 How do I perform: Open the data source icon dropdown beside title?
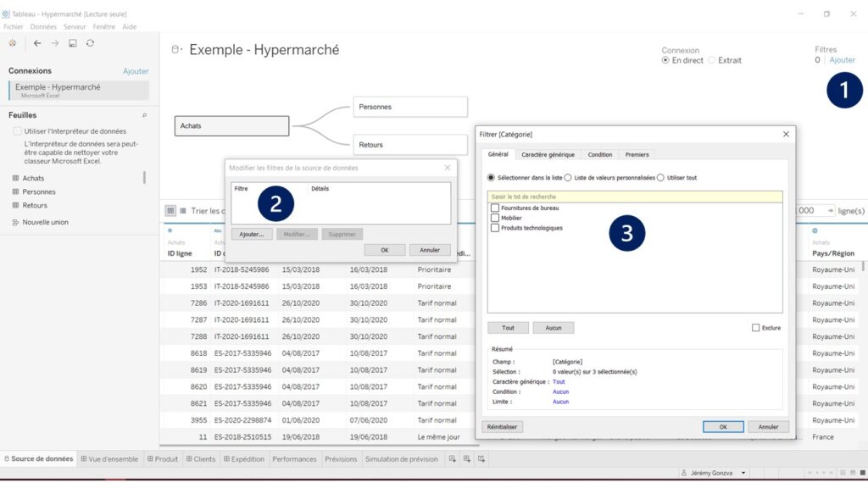[177, 50]
